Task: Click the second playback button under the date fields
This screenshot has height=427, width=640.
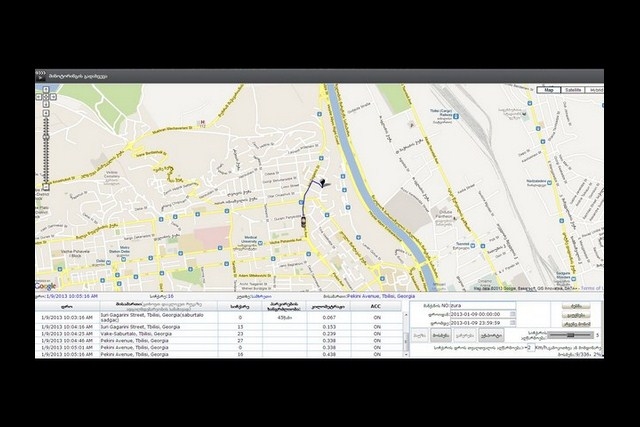Action: pos(440,335)
